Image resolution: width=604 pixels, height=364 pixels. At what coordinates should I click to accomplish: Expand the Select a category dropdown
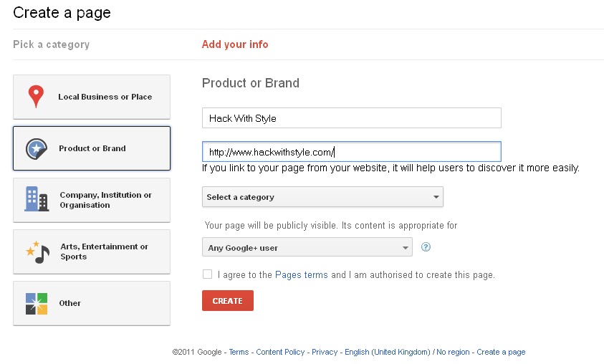pyautogui.click(x=322, y=197)
